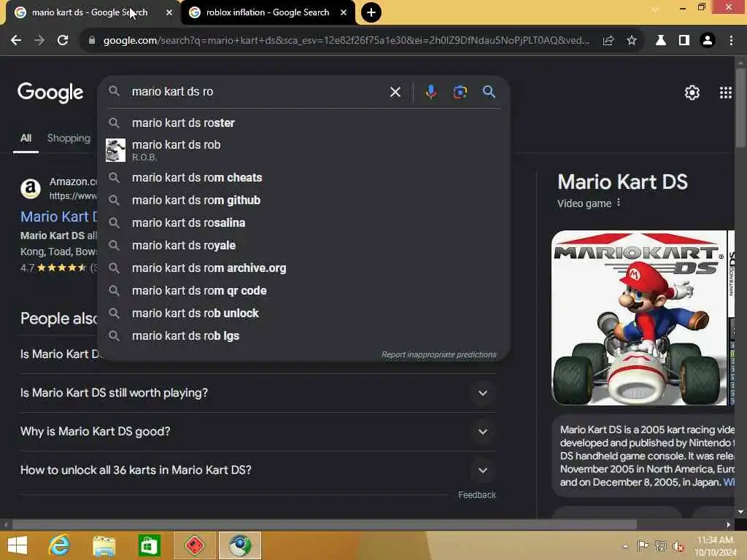Image resolution: width=747 pixels, height=560 pixels.
Task: Click the horizontal page scrollbar
Action: [324, 524]
